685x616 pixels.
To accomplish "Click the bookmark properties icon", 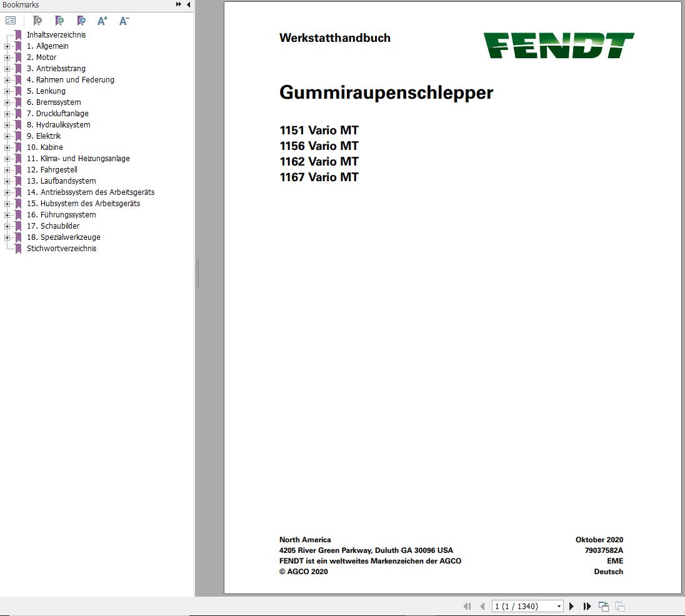I will (x=81, y=21).
